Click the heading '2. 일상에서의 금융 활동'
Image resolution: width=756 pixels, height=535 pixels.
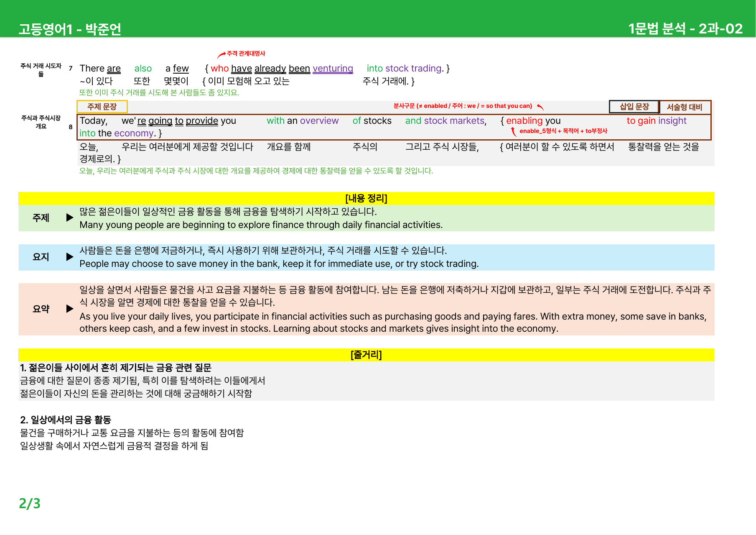[x=66, y=420]
